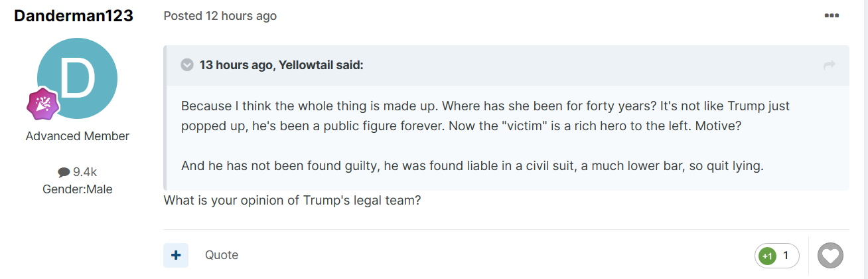This screenshot has width=868, height=279.
Task: Click the Quote link
Action: click(222, 255)
